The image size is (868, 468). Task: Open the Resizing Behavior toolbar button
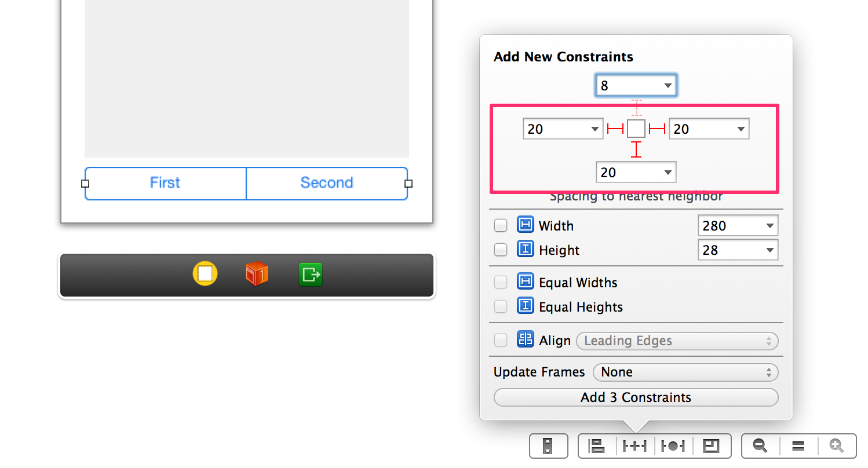pos(712,446)
